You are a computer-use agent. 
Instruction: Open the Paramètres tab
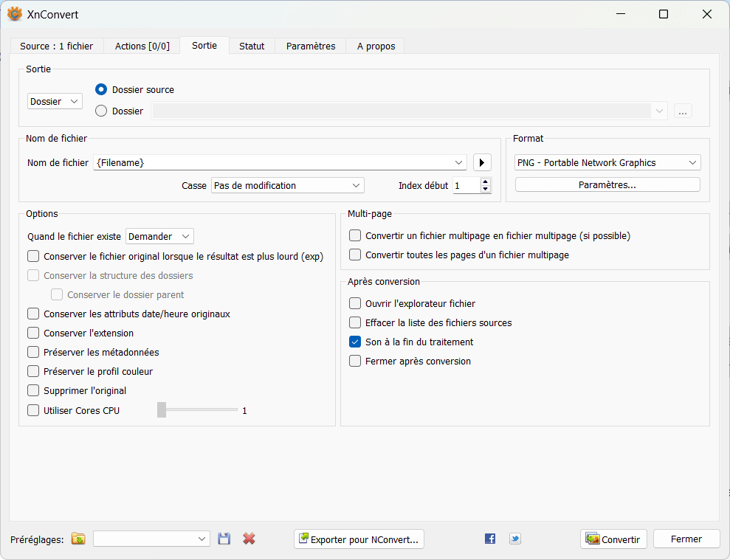311,46
